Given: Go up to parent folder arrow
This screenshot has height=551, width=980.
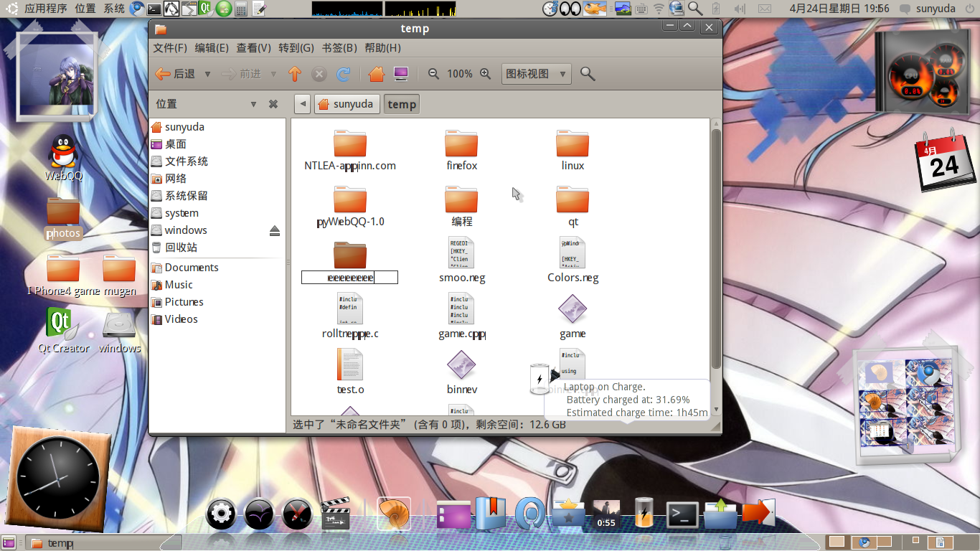Looking at the screenshot, I should click(294, 74).
